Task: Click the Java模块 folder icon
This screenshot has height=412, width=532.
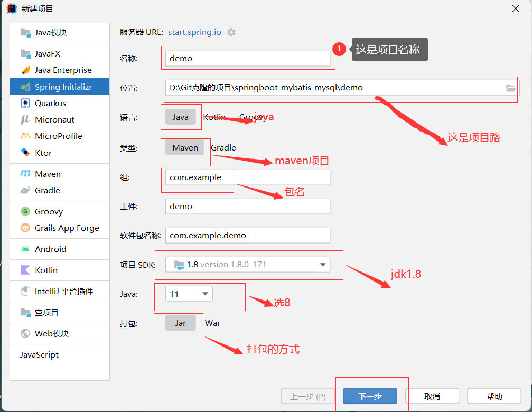Action: pyautogui.click(x=25, y=33)
